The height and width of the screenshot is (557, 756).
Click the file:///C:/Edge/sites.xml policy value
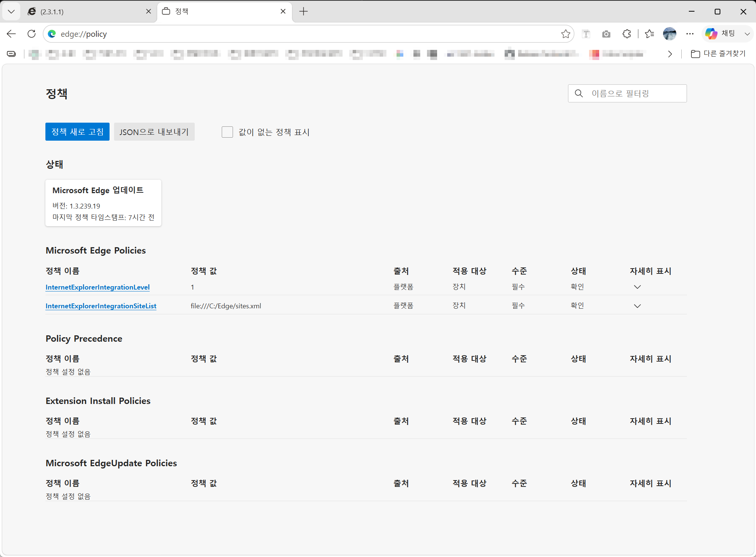tap(226, 306)
